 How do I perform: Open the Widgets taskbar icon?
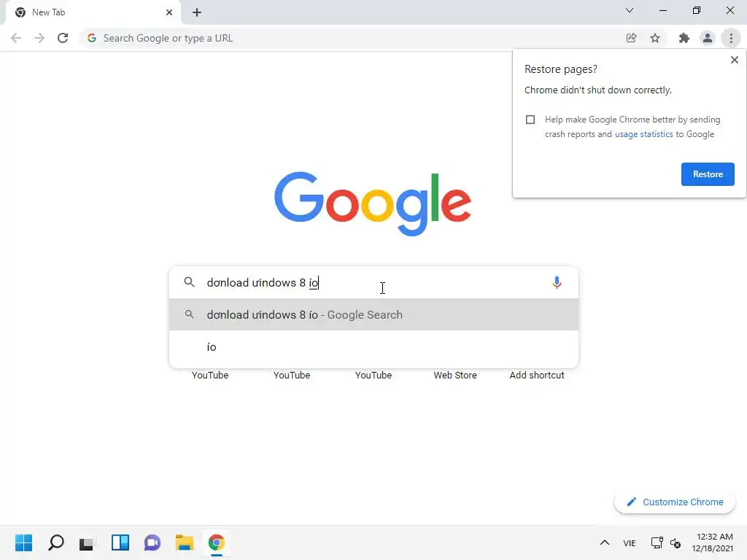(x=120, y=542)
